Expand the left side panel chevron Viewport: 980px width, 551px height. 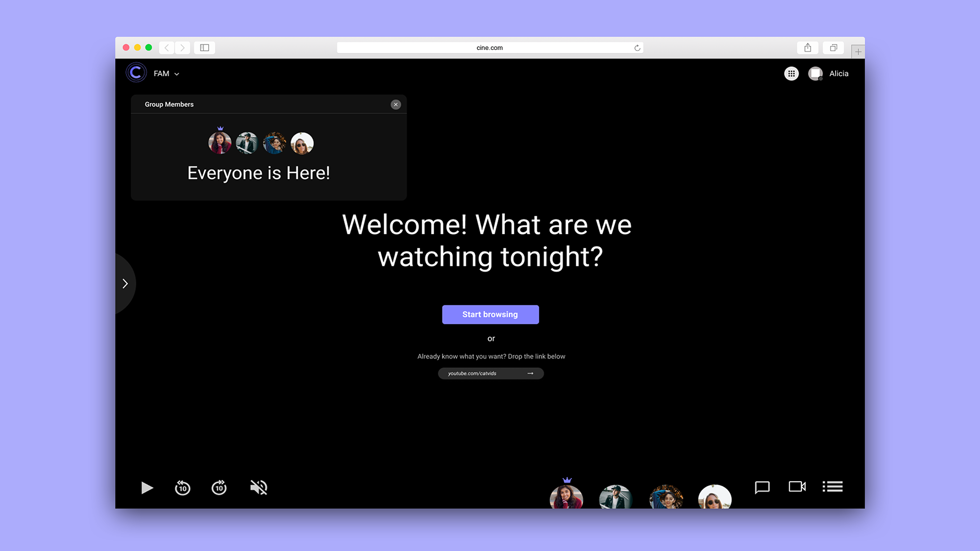pos(125,284)
